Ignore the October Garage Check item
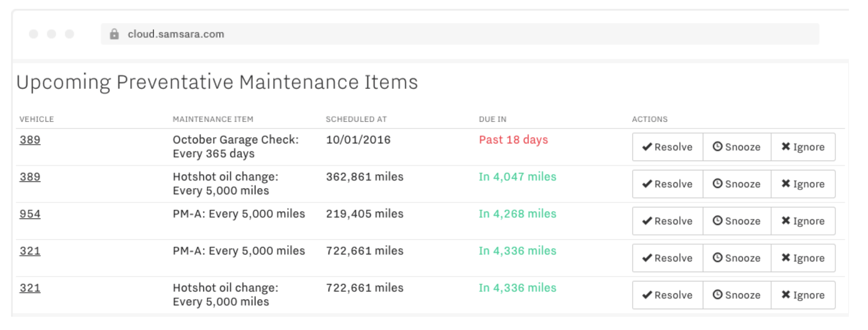The width and height of the screenshot is (868, 330). click(x=803, y=147)
